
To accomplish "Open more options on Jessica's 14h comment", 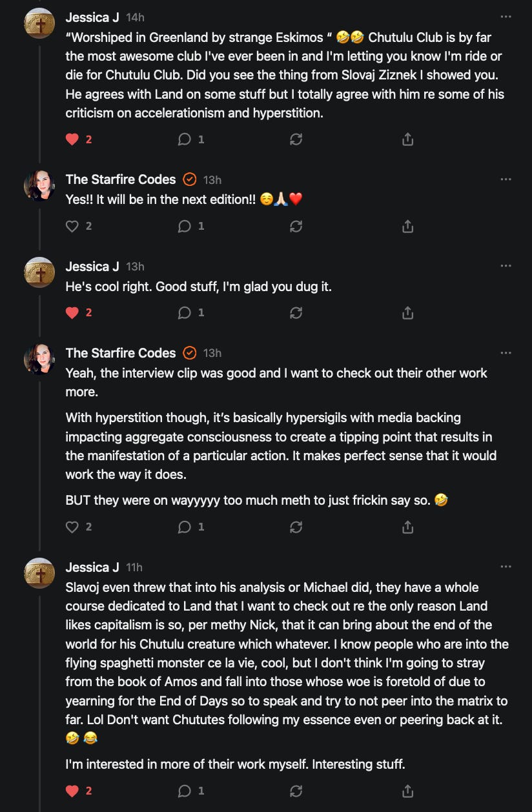I will pyautogui.click(x=506, y=17).
